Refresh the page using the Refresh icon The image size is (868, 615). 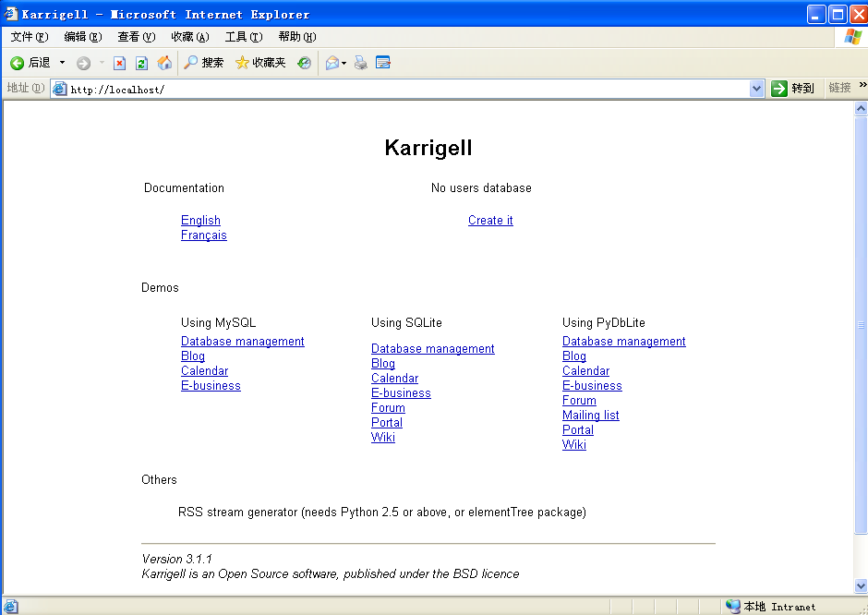pyautogui.click(x=141, y=63)
